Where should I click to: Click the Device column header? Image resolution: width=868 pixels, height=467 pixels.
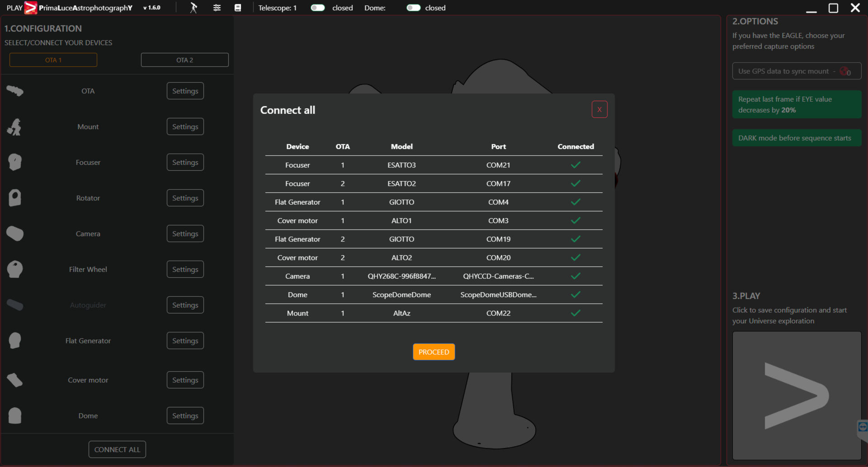(297, 146)
